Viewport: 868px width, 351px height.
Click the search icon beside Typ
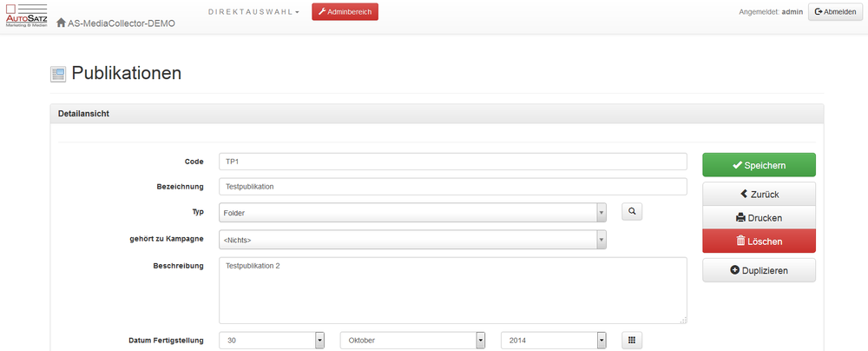(x=632, y=211)
